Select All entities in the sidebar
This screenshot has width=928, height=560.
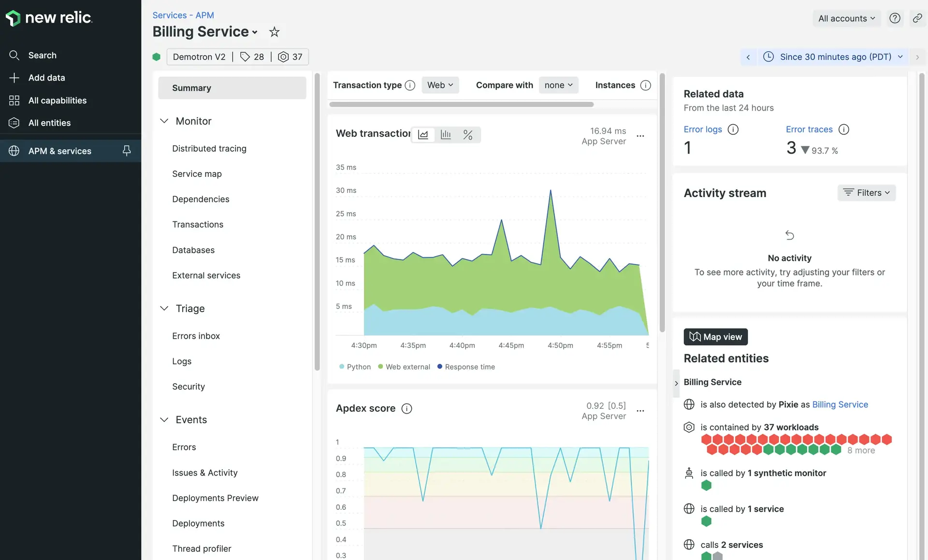(50, 123)
